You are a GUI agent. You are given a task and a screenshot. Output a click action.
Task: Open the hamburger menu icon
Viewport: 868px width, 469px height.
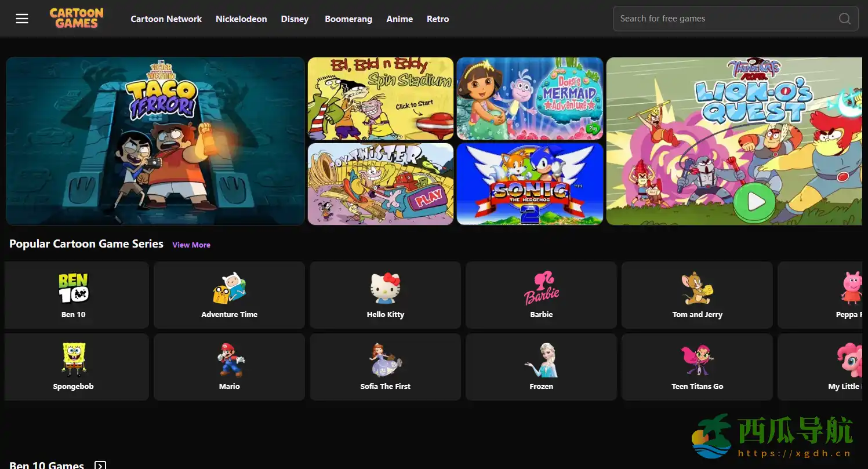click(x=22, y=19)
